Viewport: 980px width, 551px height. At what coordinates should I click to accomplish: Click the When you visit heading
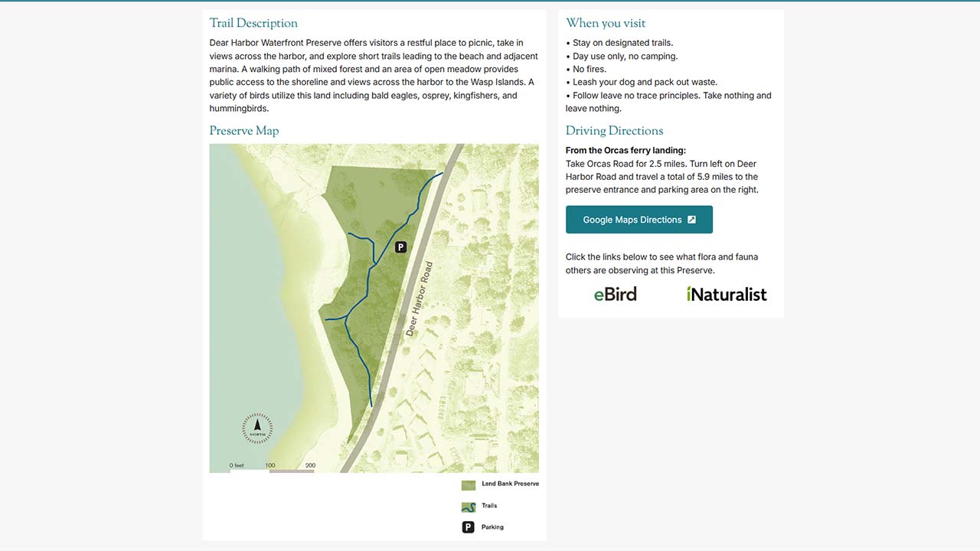coord(606,24)
